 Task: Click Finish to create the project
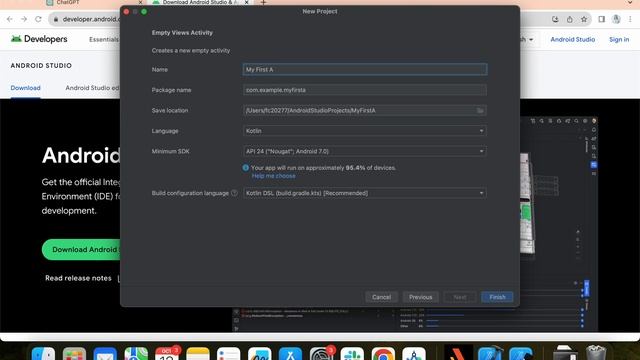(497, 297)
